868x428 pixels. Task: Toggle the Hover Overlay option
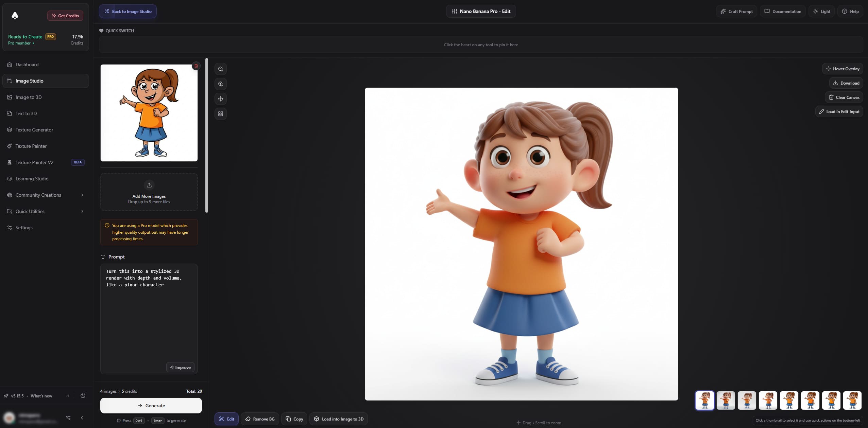(842, 69)
